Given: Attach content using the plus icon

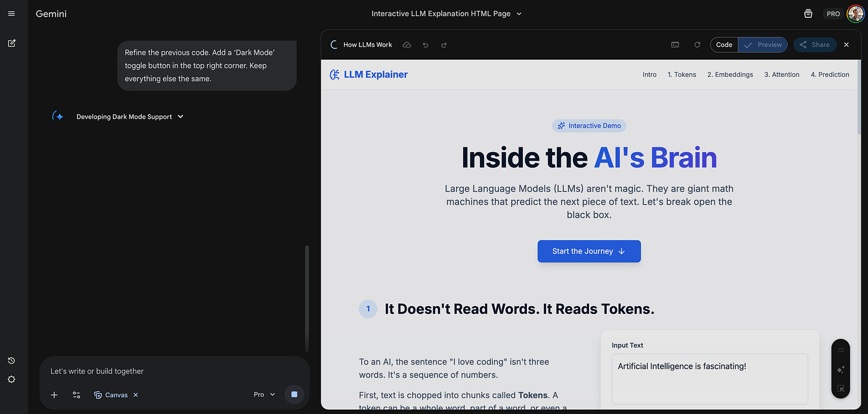Looking at the screenshot, I should pyautogui.click(x=54, y=395).
